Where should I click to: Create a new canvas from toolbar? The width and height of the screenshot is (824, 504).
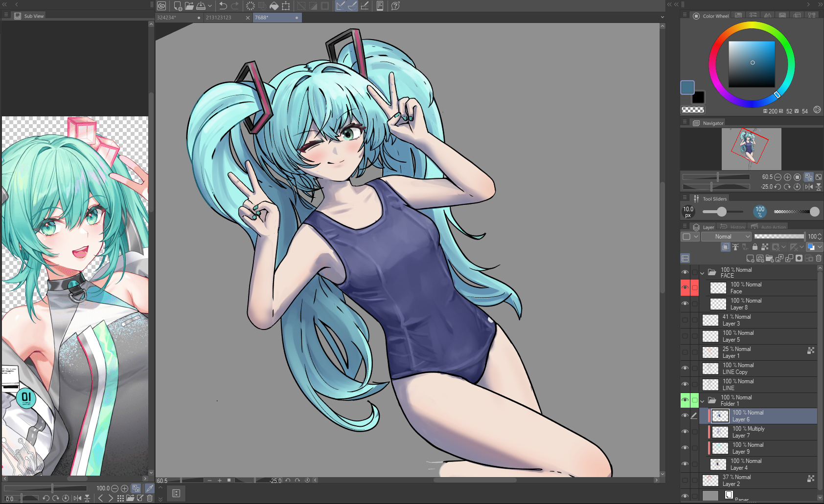pos(178,6)
